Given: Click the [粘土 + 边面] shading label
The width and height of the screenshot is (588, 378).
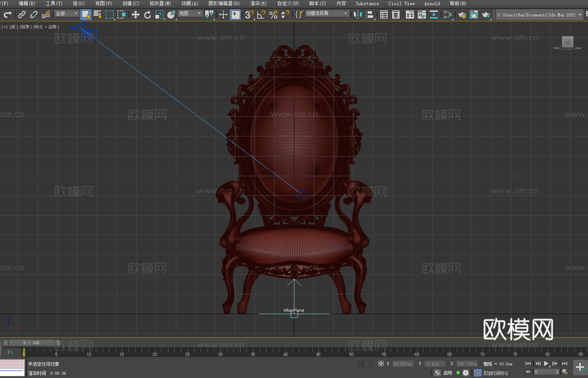Looking at the screenshot, I should tap(46, 27).
